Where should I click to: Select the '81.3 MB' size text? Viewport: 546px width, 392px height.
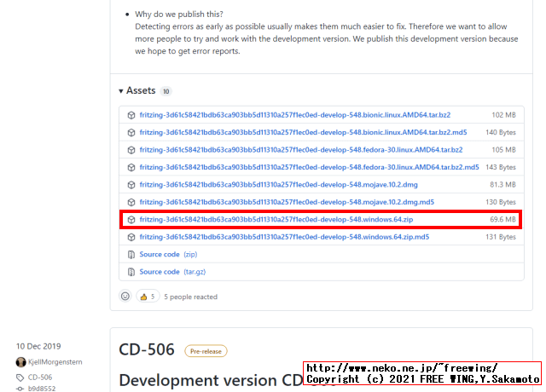pyautogui.click(x=502, y=185)
